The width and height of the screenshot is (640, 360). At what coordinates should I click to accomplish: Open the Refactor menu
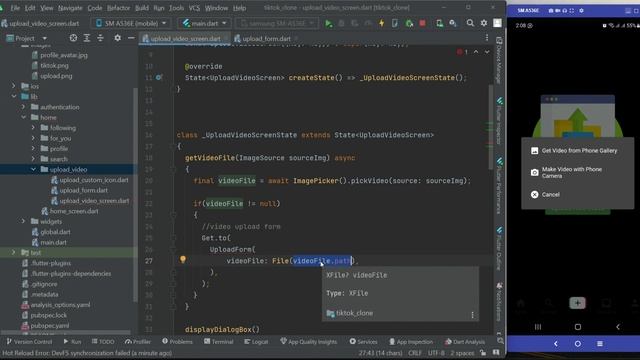(x=118, y=8)
